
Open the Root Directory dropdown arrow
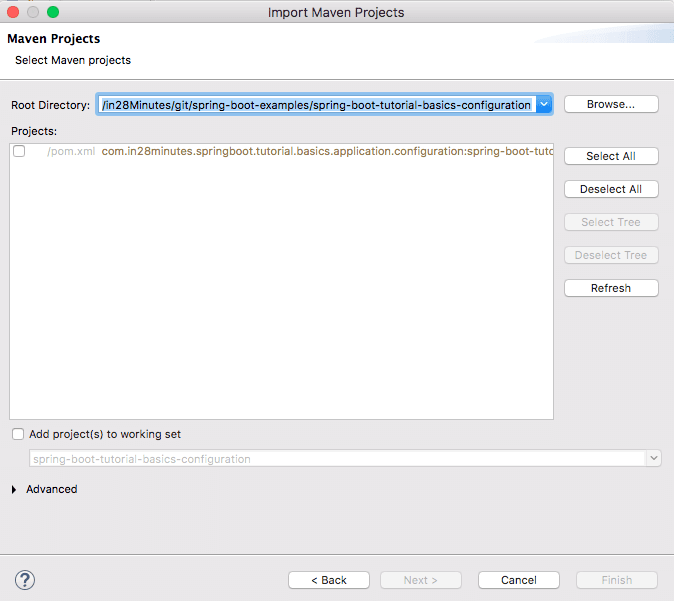[x=544, y=104]
